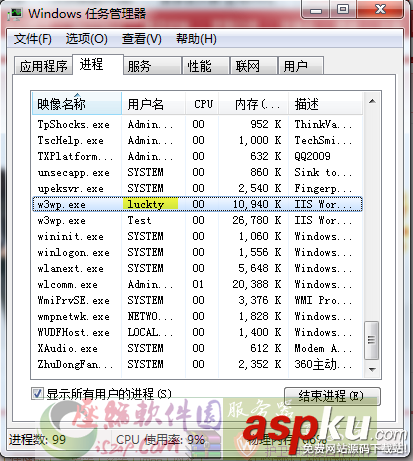Click the process list scrollbar thumb

pyautogui.click(x=372, y=340)
